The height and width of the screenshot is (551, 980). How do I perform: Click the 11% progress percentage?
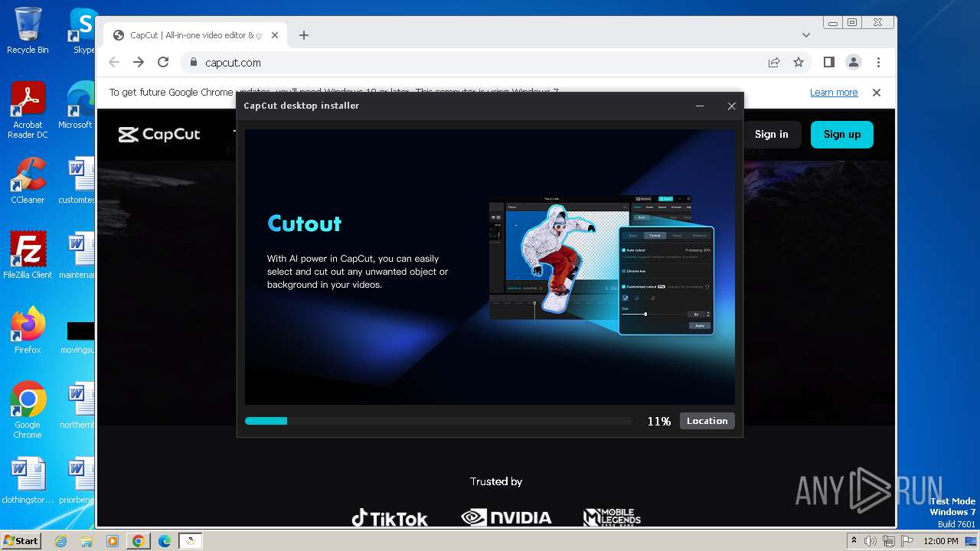658,421
